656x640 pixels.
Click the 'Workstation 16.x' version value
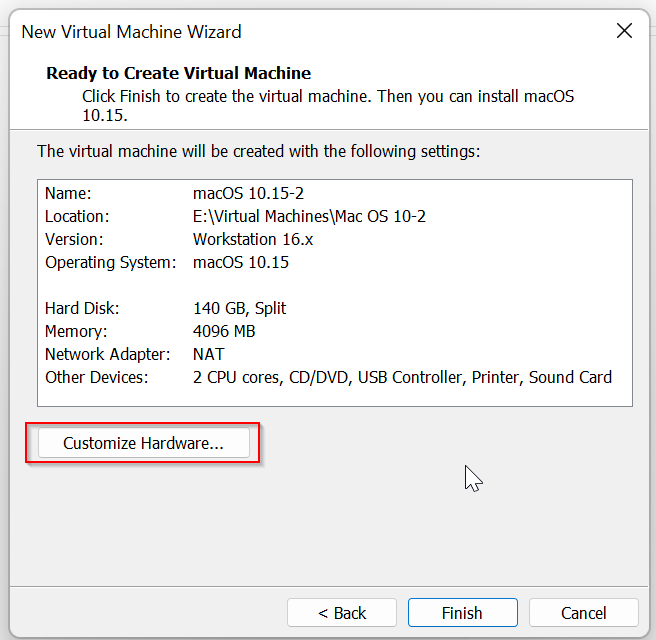pyautogui.click(x=255, y=239)
